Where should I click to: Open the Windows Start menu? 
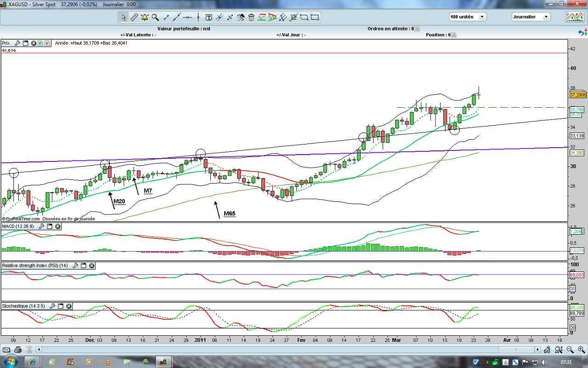(x=10, y=362)
